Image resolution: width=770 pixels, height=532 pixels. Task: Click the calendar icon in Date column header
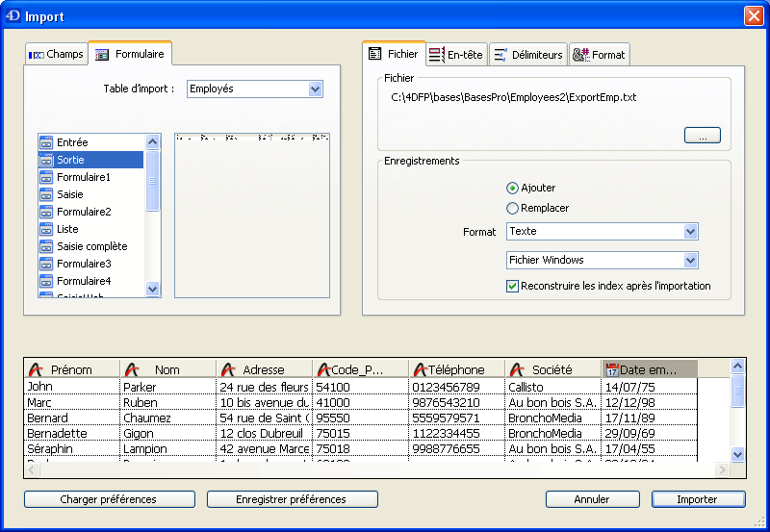point(611,369)
